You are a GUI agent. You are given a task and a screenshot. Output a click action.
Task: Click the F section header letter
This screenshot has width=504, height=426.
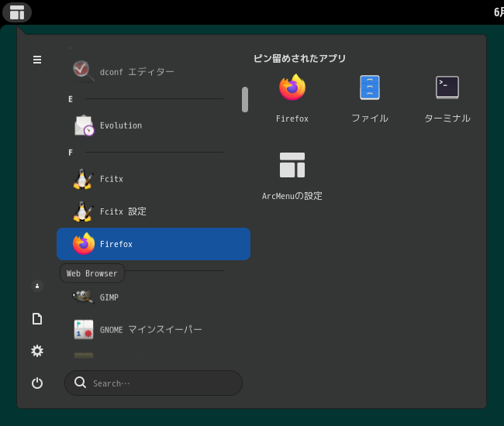tap(71, 153)
